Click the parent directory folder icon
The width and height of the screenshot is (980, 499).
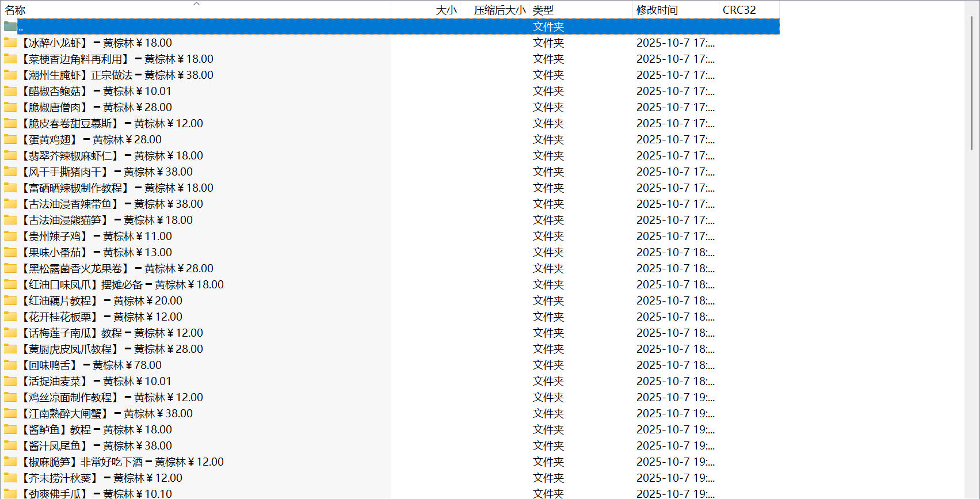10,26
